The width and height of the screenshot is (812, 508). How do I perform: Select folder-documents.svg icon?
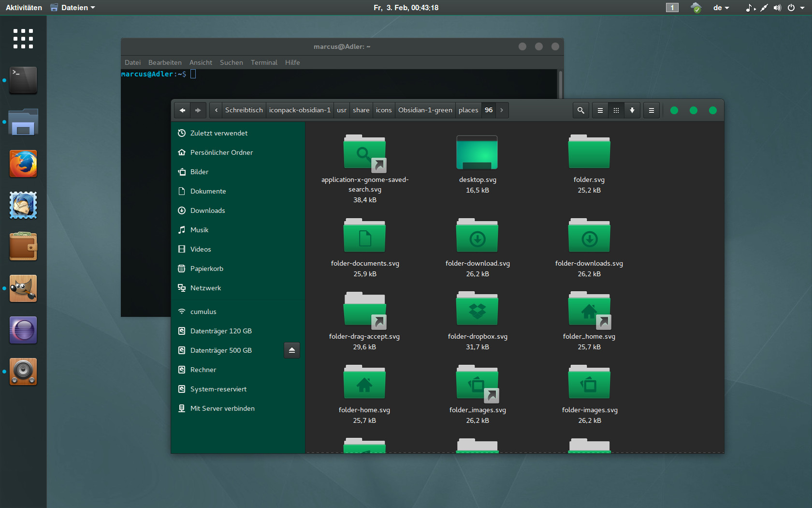tap(364, 235)
